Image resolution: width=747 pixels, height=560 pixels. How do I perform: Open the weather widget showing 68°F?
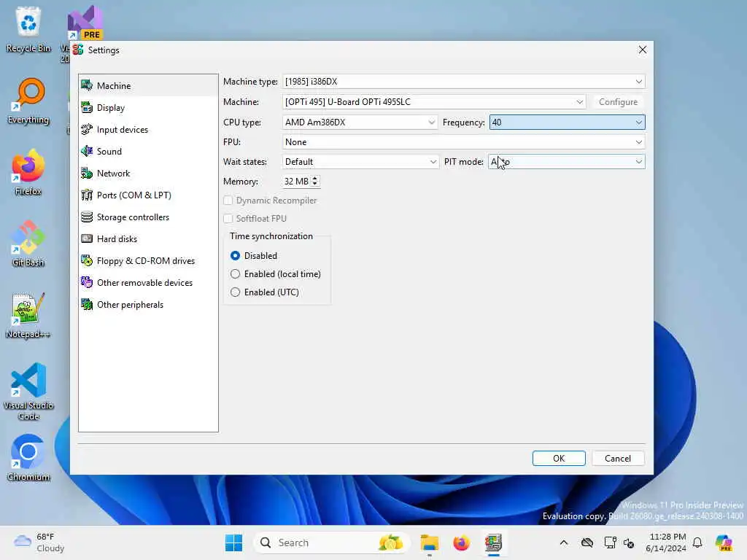coord(39,542)
